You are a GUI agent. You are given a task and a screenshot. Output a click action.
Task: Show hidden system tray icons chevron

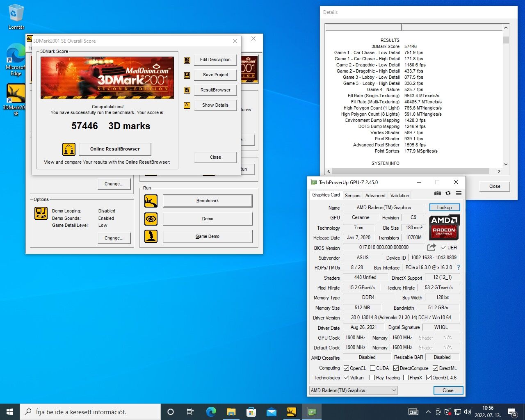pos(428,412)
